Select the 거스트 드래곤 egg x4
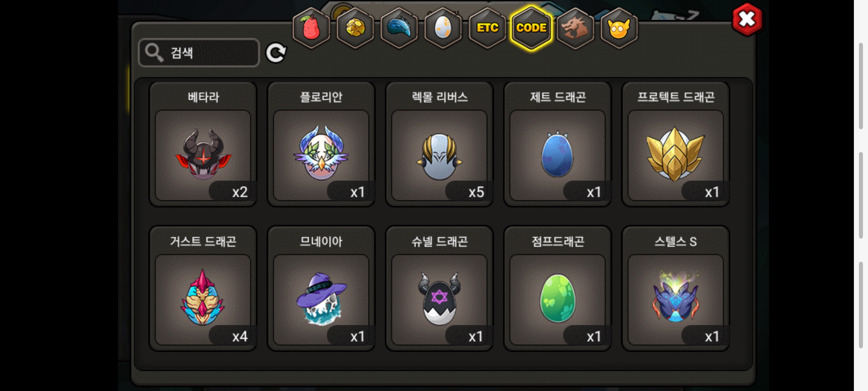Image resolution: width=868 pixels, height=391 pixels. pos(203,289)
